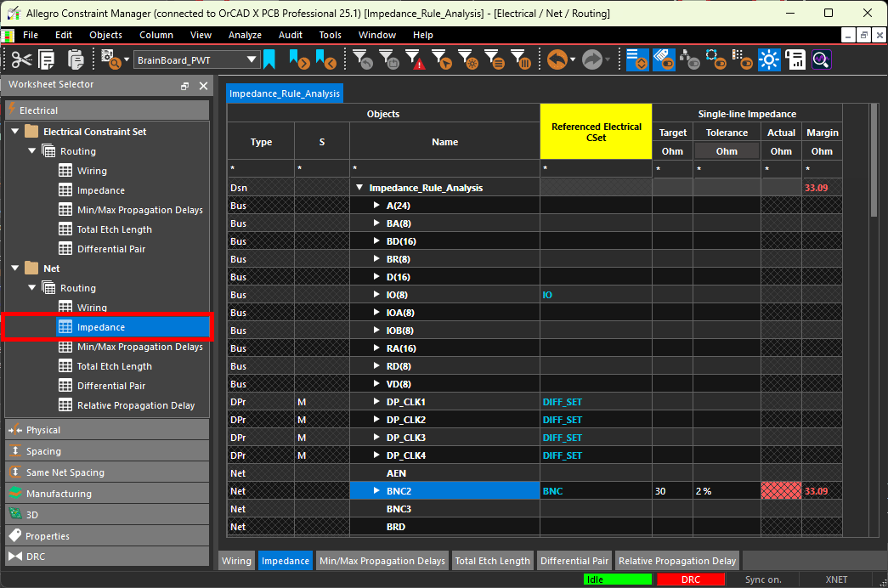Toggle the blue tag display button

pos(664,59)
